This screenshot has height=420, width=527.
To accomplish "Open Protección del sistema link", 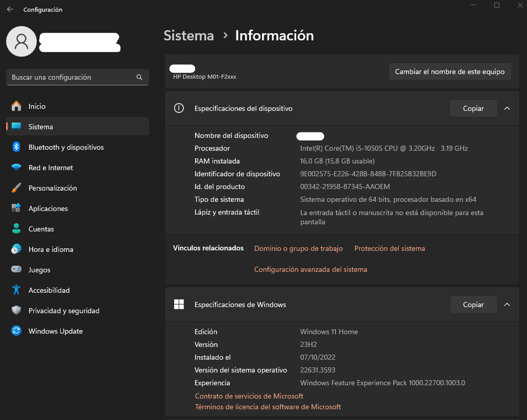I will click(390, 248).
